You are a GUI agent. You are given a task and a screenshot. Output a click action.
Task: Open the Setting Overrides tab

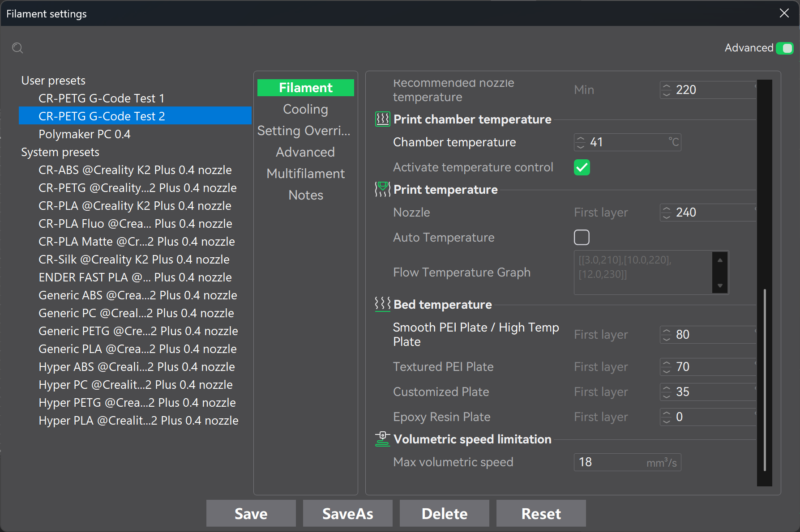[x=306, y=131]
